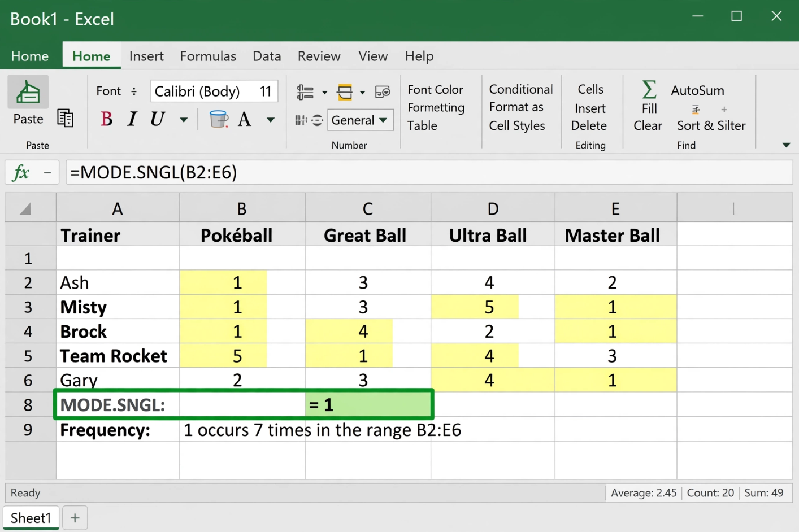Toggle Italic formatting
Screen dimensions: 799x532
(132, 119)
